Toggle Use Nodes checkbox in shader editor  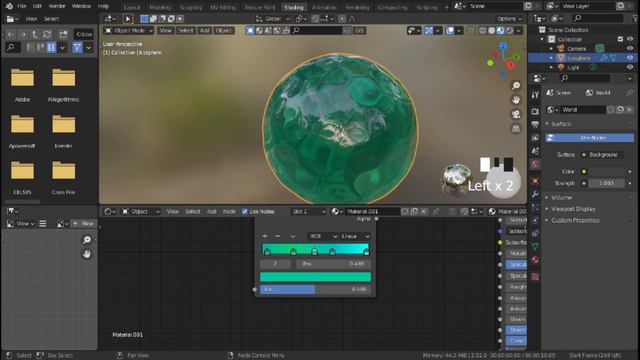point(245,211)
